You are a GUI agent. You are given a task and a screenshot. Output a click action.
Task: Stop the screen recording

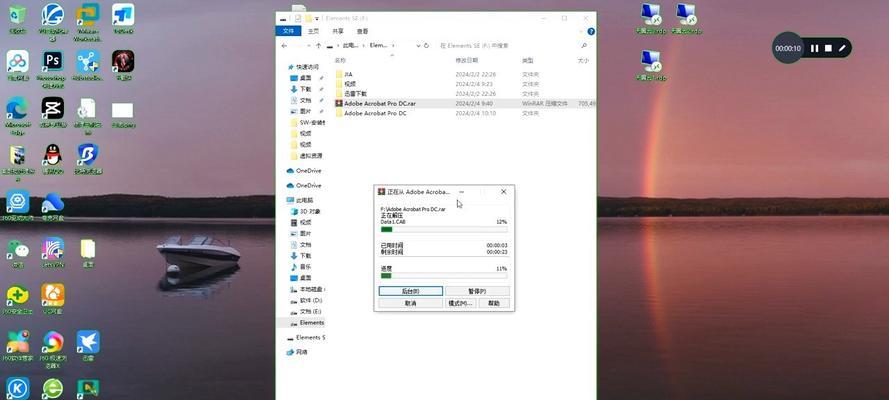tap(828, 49)
